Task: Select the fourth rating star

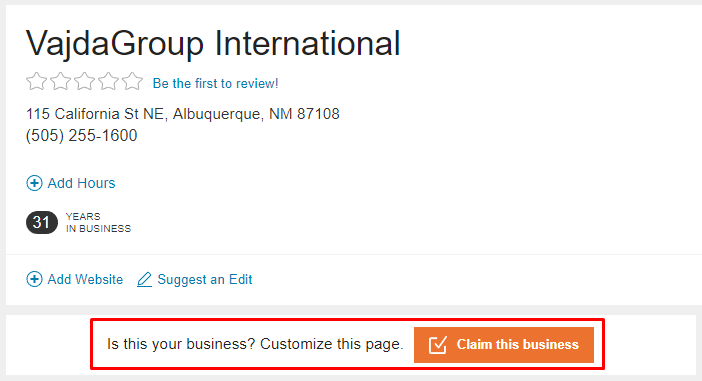Action: pos(108,81)
